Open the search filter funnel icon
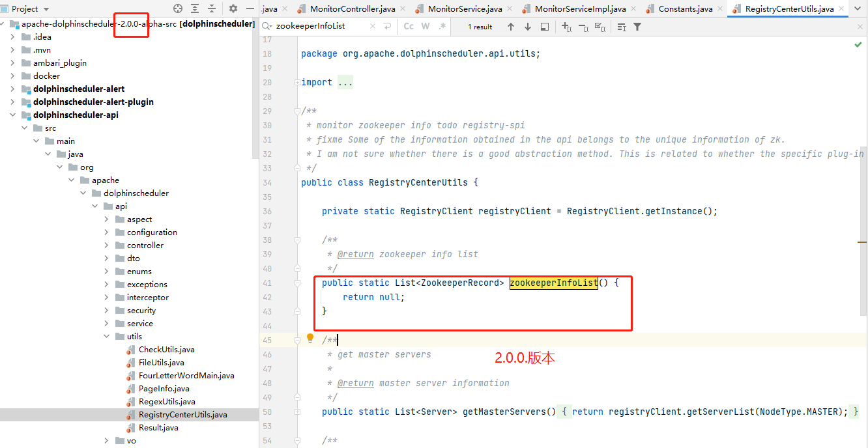This screenshot has width=868, height=448. 637,26
